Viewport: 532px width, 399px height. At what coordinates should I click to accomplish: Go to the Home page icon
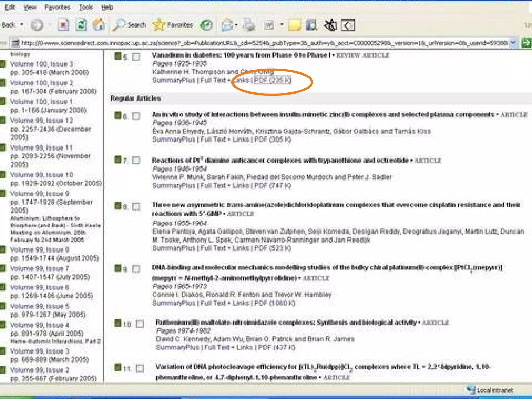[99, 25]
